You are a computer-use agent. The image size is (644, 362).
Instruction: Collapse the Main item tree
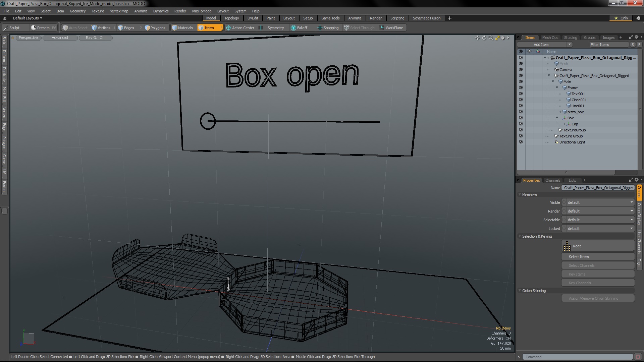tap(553, 82)
